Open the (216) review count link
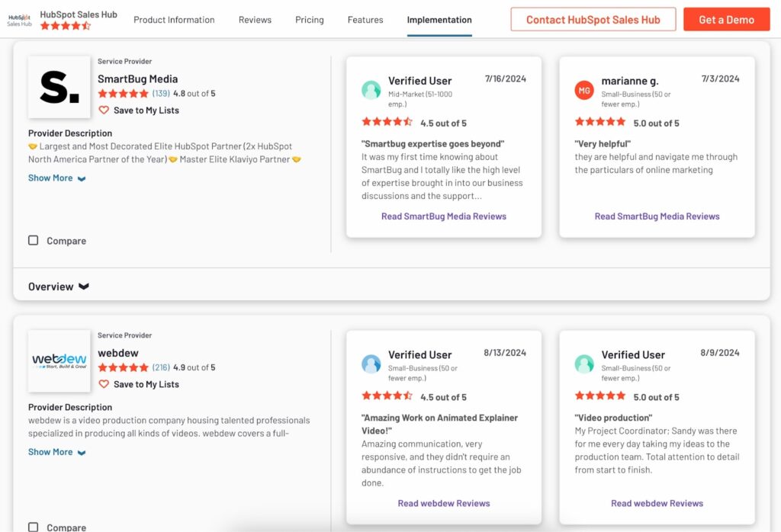 point(161,368)
